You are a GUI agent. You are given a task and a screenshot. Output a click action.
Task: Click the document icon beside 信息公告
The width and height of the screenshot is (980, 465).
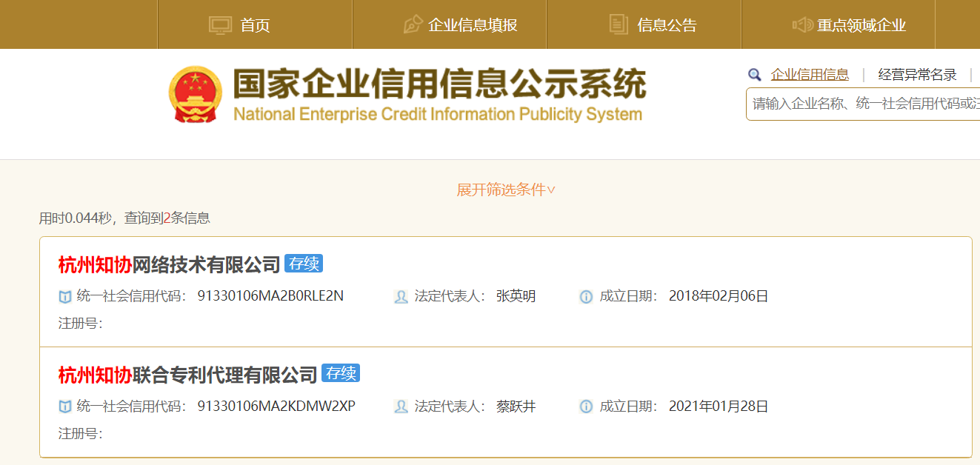(x=619, y=24)
